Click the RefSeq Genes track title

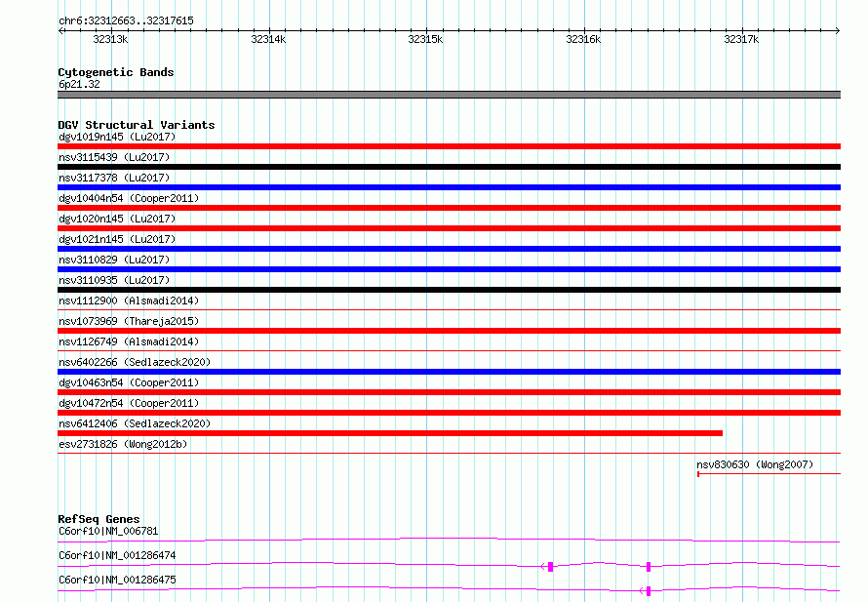pyautogui.click(x=99, y=519)
